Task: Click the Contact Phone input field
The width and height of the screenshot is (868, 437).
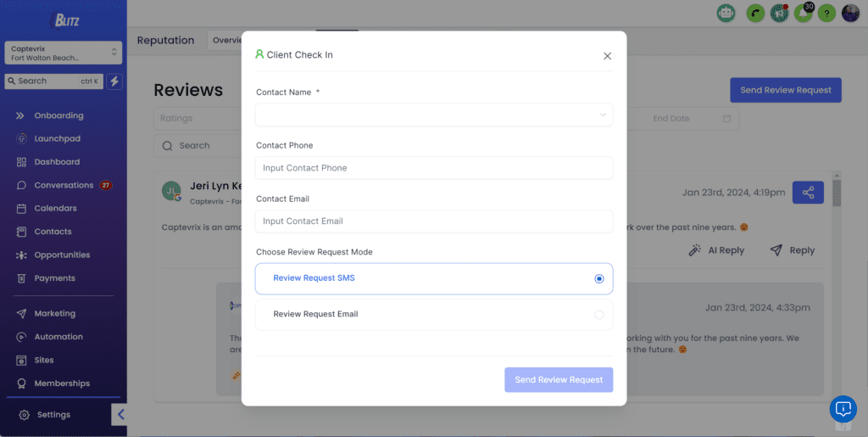Action: click(434, 168)
